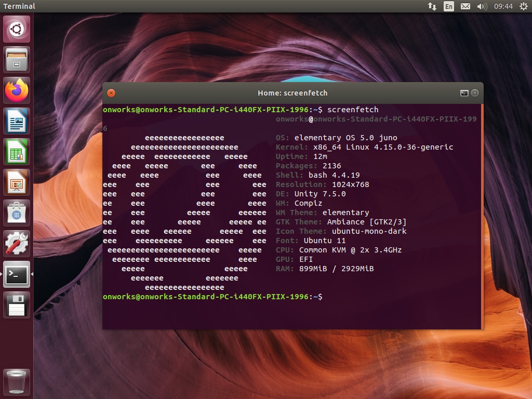The image size is (532, 399).
Task: Open the floppy disk drive icon
Action: 17,305
